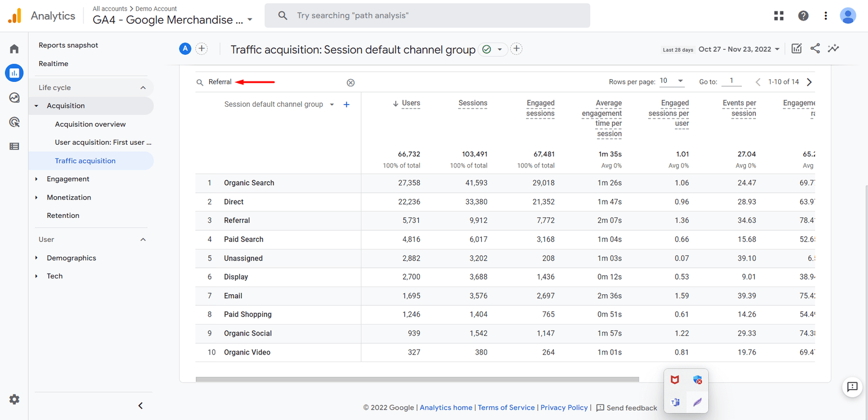Select Traffic acquisition in sidebar
Viewport: 868px width, 420px height.
[x=85, y=161]
